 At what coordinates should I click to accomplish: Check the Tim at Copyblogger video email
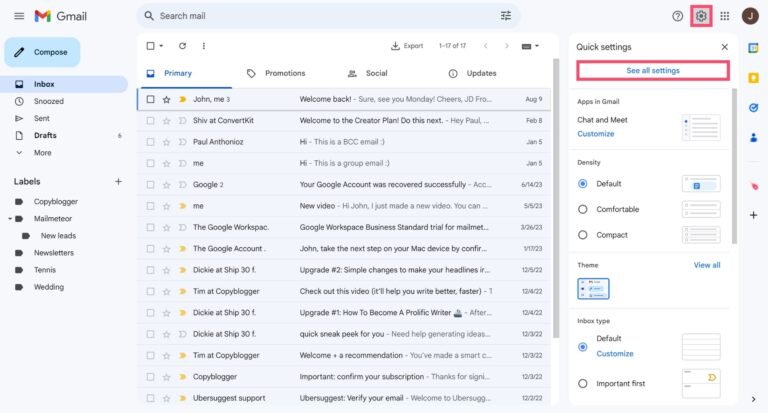(x=150, y=292)
